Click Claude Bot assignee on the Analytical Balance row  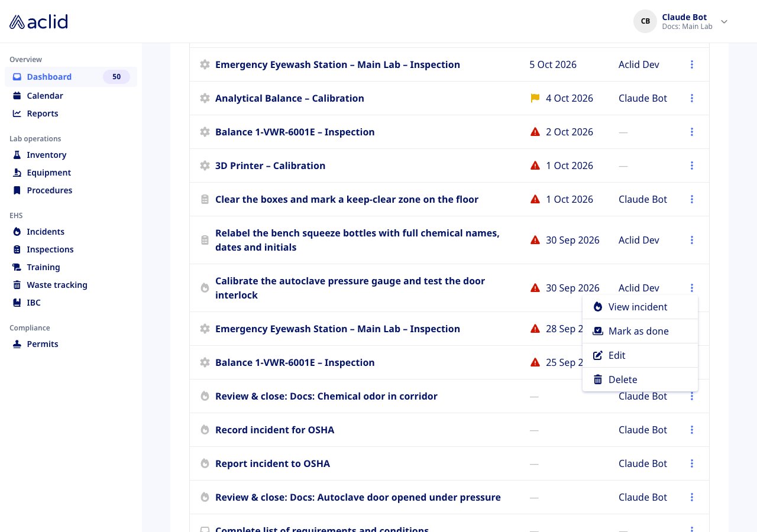point(643,98)
